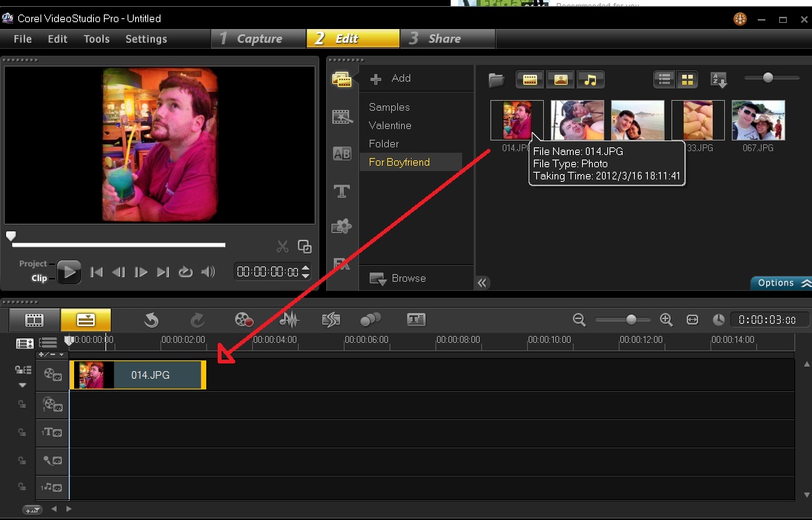Click the timecode up/down stepper

pyautogui.click(x=306, y=272)
